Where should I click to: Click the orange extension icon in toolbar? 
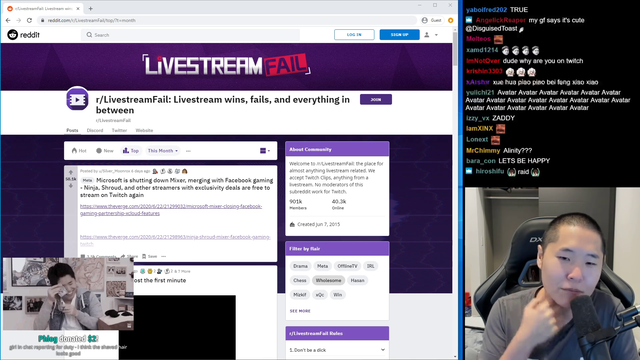451,20
